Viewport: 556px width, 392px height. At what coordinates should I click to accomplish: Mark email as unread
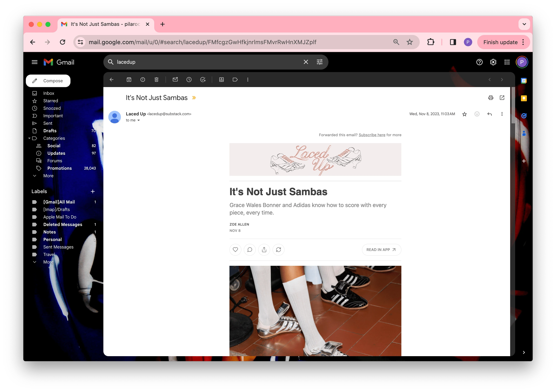175,80
